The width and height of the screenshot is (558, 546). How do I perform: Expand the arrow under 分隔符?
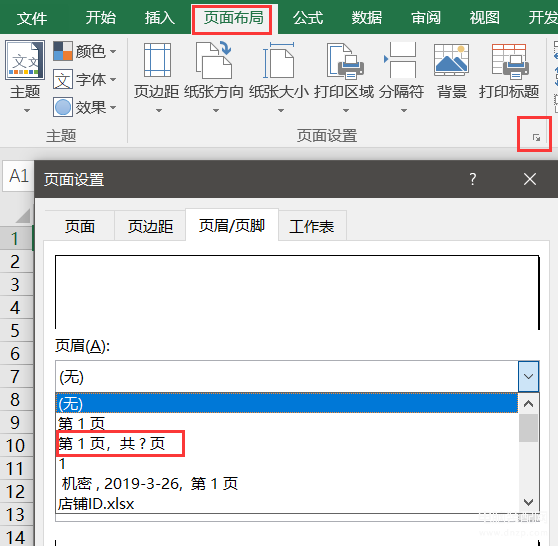pos(404,111)
